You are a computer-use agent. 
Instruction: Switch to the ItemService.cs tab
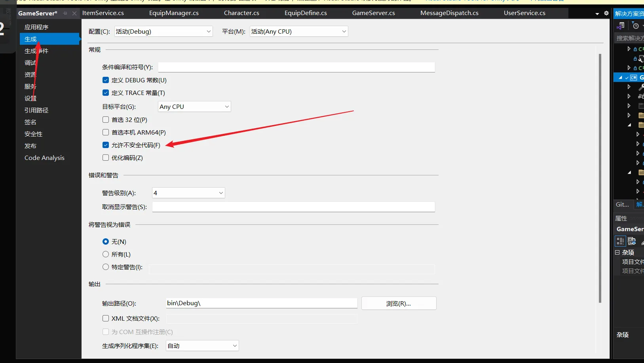pyautogui.click(x=103, y=13)
